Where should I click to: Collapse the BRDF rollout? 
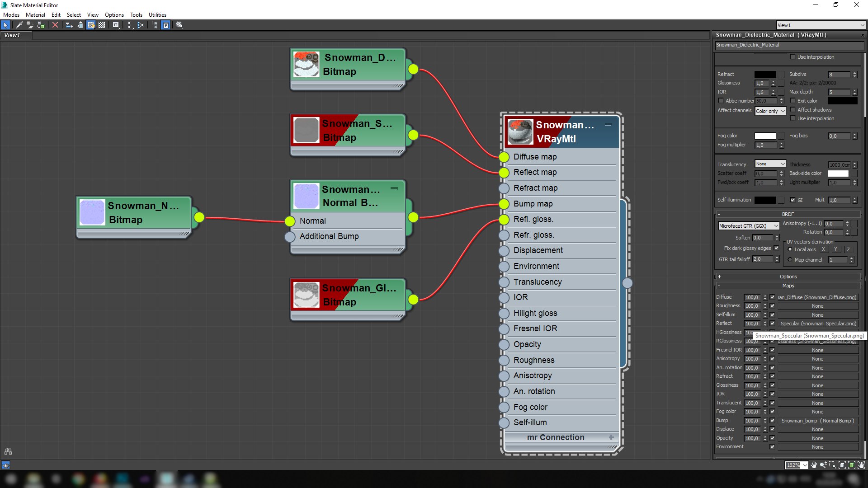point(788,214)
